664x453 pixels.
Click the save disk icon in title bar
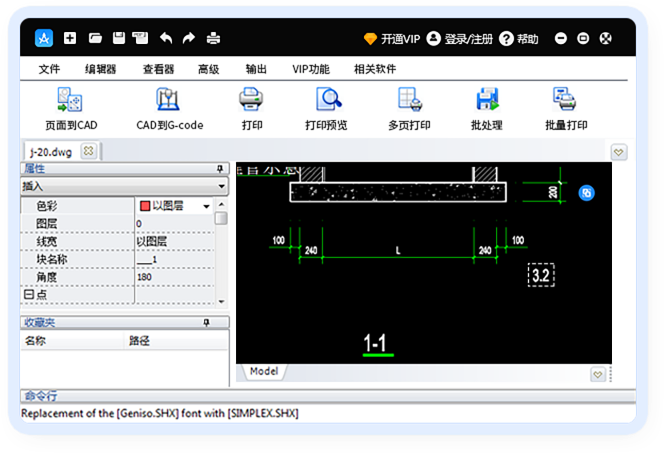(119, 39)
